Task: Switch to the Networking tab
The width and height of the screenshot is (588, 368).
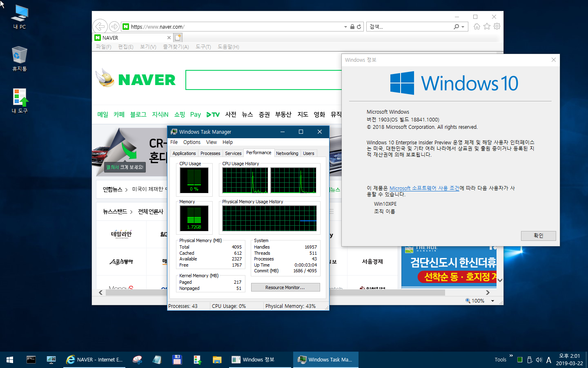Action: (287, 153)
